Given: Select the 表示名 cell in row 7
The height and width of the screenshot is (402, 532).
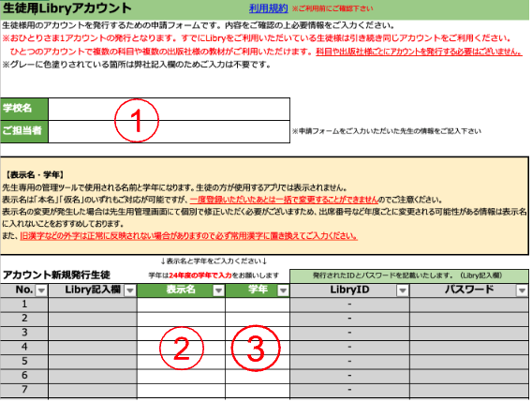Looking at the screenshot, I should point(181,390).
